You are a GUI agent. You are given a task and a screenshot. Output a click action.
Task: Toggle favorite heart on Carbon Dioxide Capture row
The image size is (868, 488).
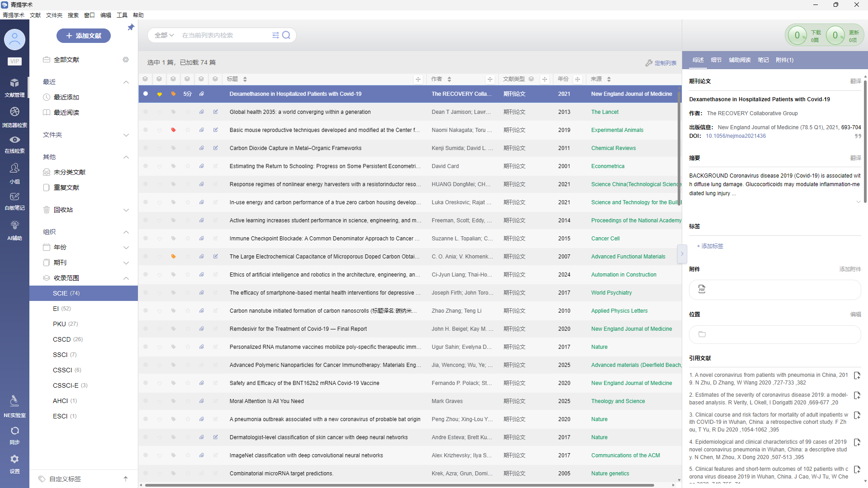click(x=160, y=148)
